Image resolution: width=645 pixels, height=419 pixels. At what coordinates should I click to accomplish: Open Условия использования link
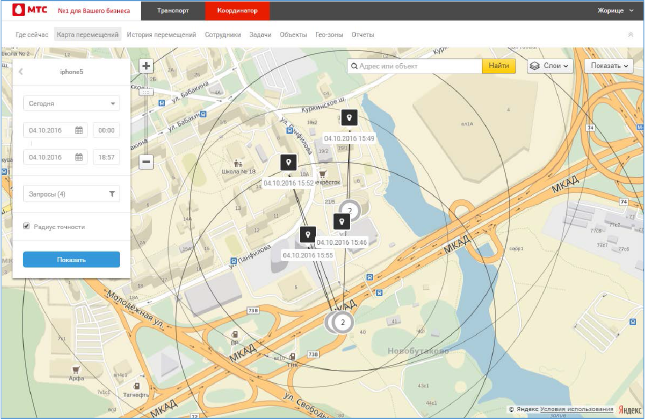point(576,409)
